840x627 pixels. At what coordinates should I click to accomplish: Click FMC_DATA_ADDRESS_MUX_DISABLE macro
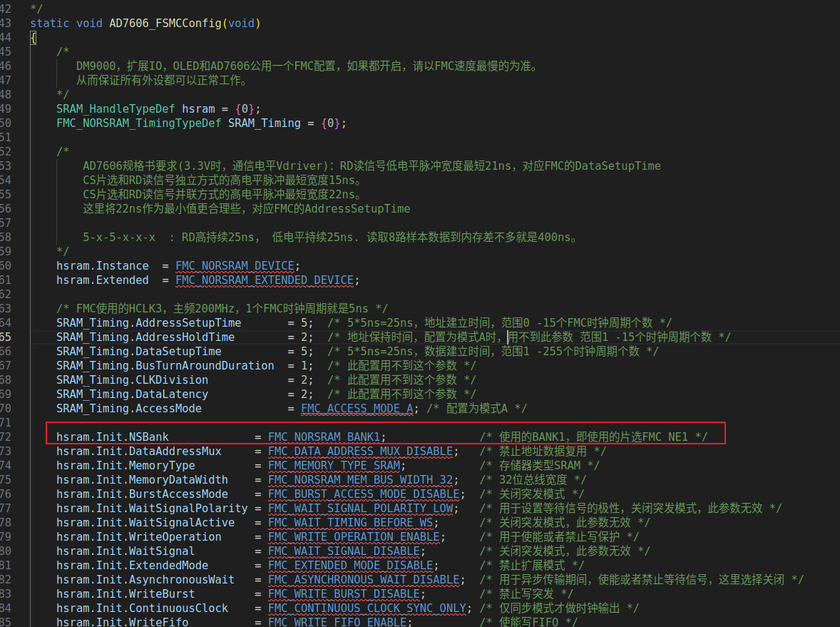pos(361,452)
